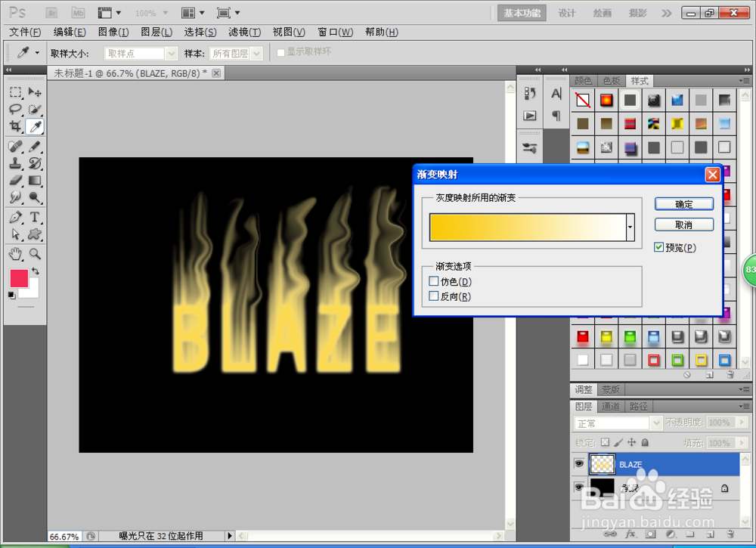Click the BLAZE layer thumbnail
Viewport: 756px width, 548px height.
[603, 464]
